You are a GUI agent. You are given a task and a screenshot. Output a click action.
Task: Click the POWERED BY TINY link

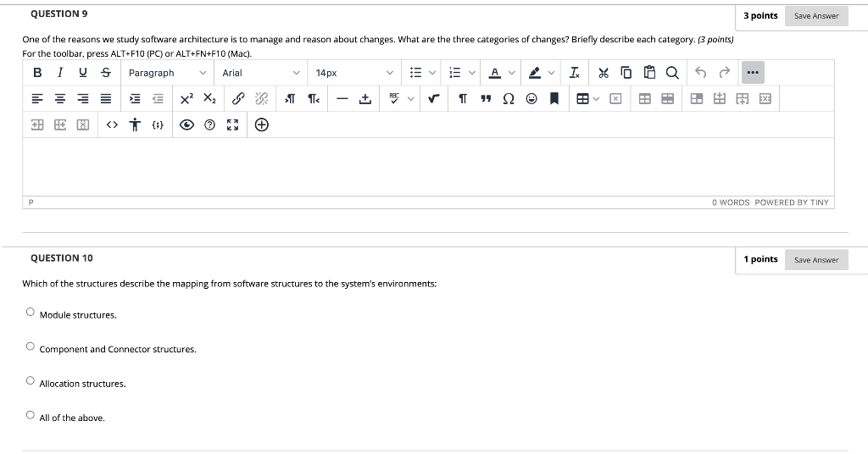pyautogui.click(x=792, y=202)
